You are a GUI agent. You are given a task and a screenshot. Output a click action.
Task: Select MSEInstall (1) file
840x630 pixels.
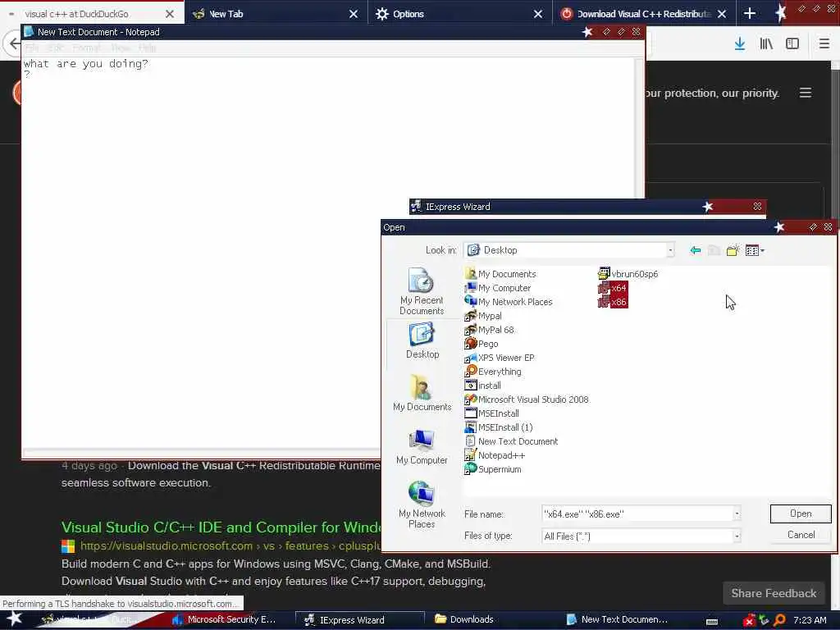[499, 427]
